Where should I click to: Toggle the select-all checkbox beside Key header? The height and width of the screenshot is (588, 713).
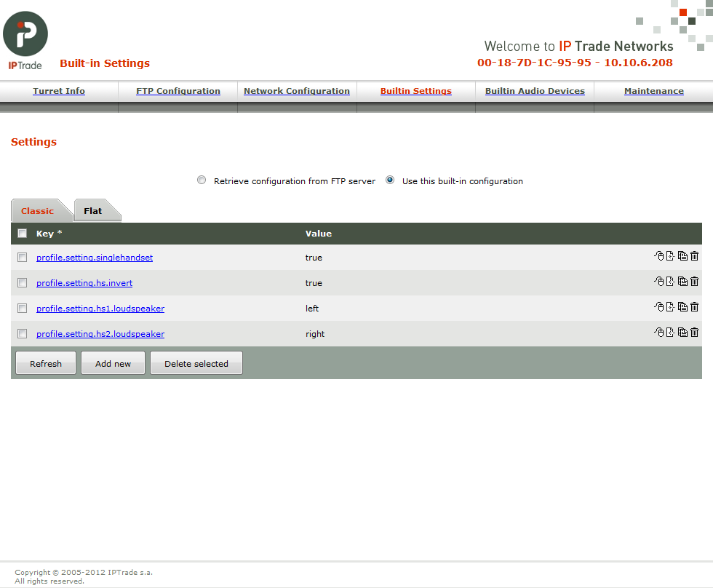point(23,234)
